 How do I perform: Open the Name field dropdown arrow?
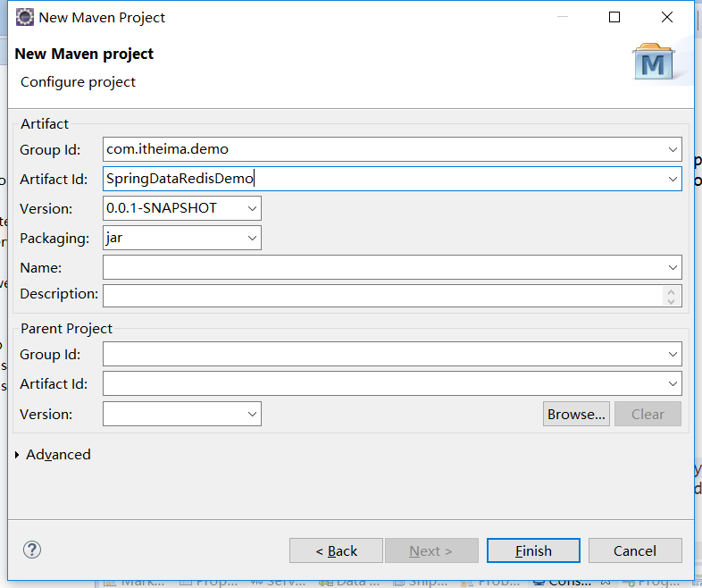673,267
